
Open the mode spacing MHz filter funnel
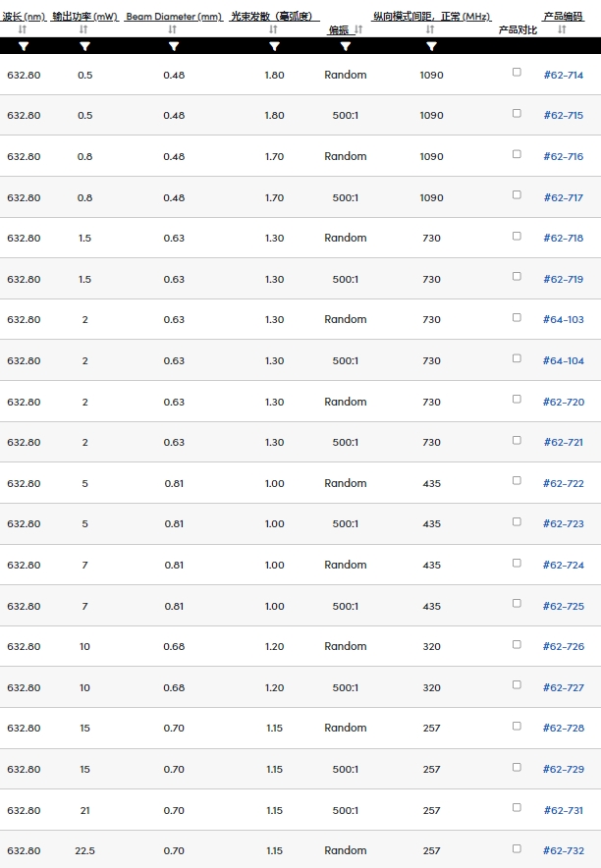(432, 46)
